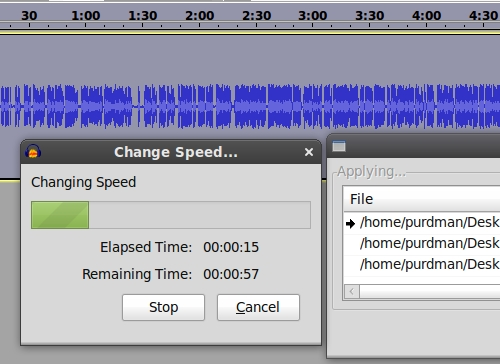This screenshot has width=500, height=364.
Task: Click the File column header
Action: [x=422, y=199]
